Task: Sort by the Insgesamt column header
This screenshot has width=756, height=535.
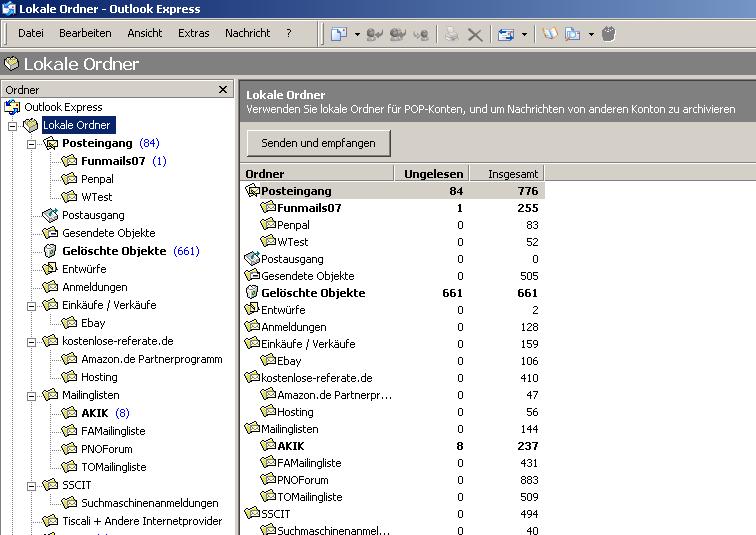Action: [x=507, y=174]
